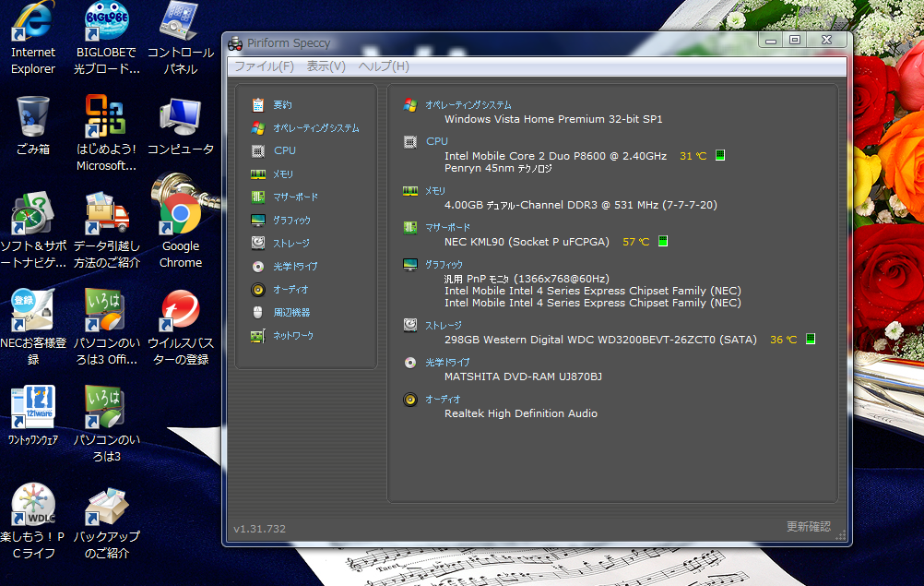Open the 表示(V) menu
924x586 pixels.
(x=326, y=66)
